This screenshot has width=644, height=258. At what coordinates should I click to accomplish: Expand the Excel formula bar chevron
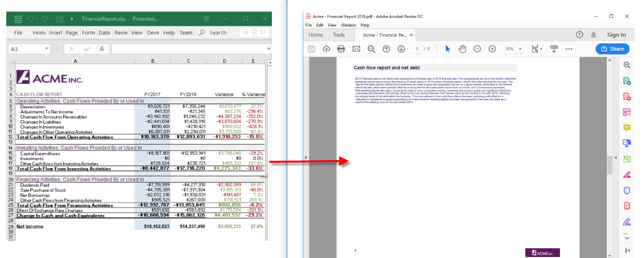click(268, 49)
